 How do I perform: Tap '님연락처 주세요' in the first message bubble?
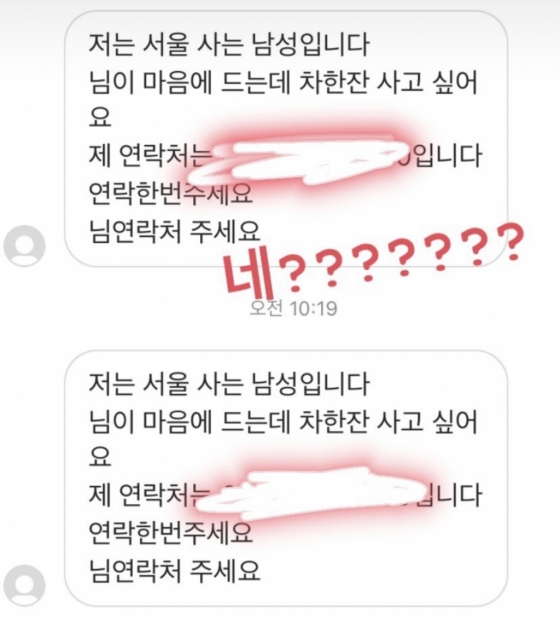[174, 231]
